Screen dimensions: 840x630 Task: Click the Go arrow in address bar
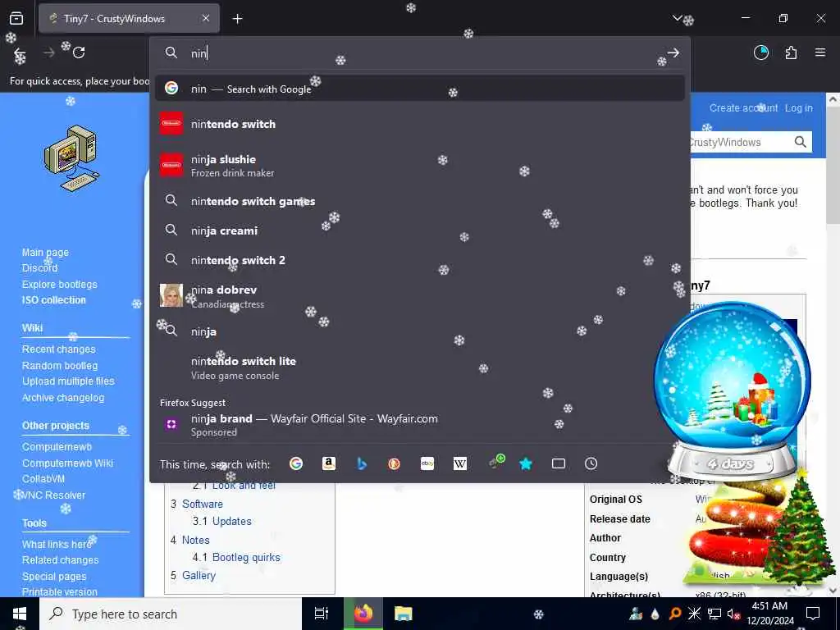click(673, 52)
